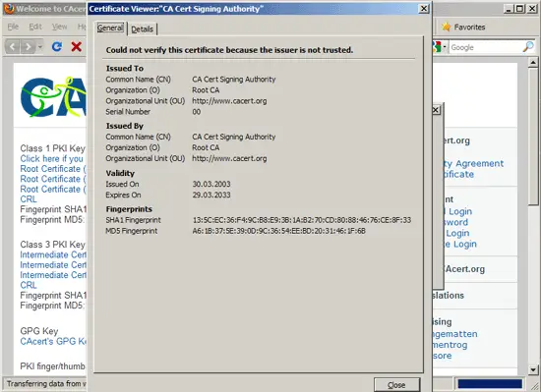Click the MD5 fingerprint value
The width and height of the screenshot is (541, 392).
279,231
